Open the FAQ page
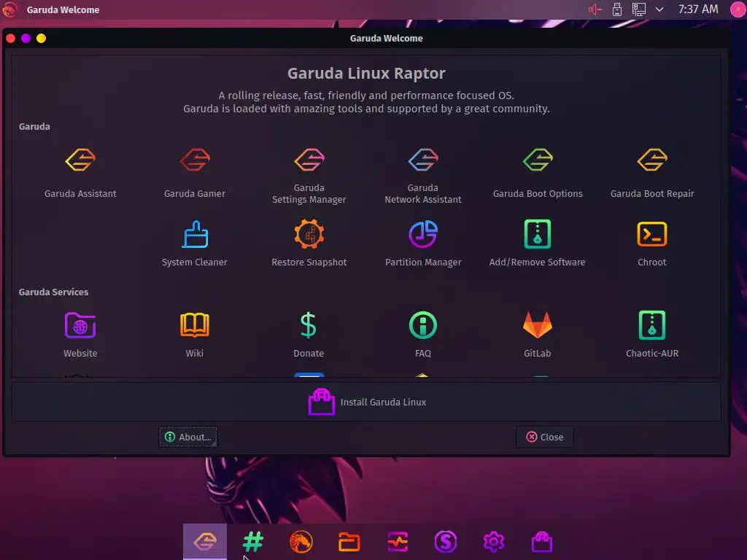The image size is (747, 560). point(423,334)
